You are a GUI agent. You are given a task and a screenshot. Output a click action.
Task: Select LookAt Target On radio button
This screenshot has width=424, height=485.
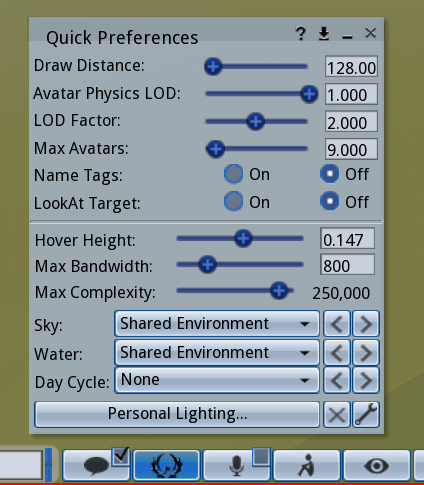pos(233,201)
